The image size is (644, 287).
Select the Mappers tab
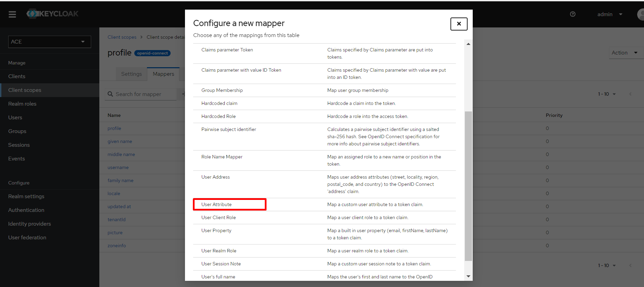tap(163, 74)
